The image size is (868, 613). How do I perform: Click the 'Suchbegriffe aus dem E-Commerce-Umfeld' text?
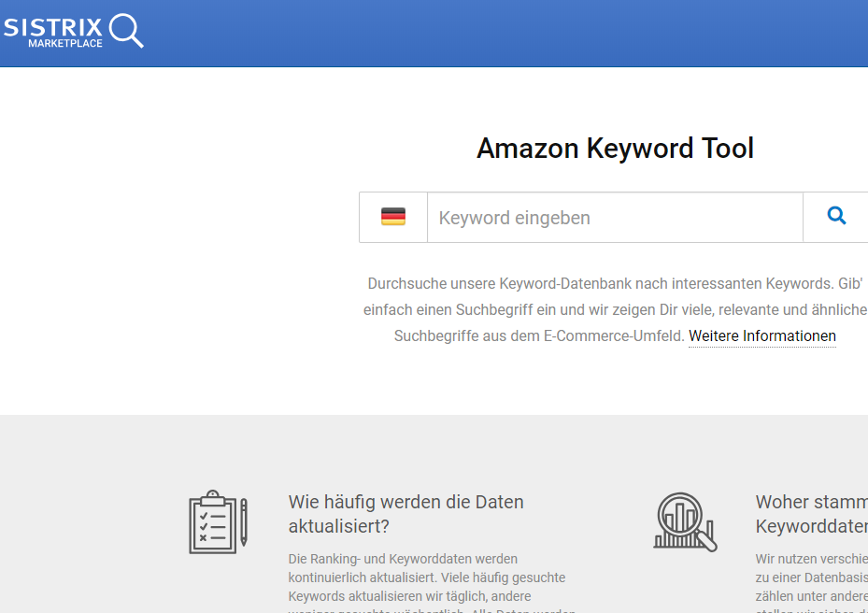(538, 336)
